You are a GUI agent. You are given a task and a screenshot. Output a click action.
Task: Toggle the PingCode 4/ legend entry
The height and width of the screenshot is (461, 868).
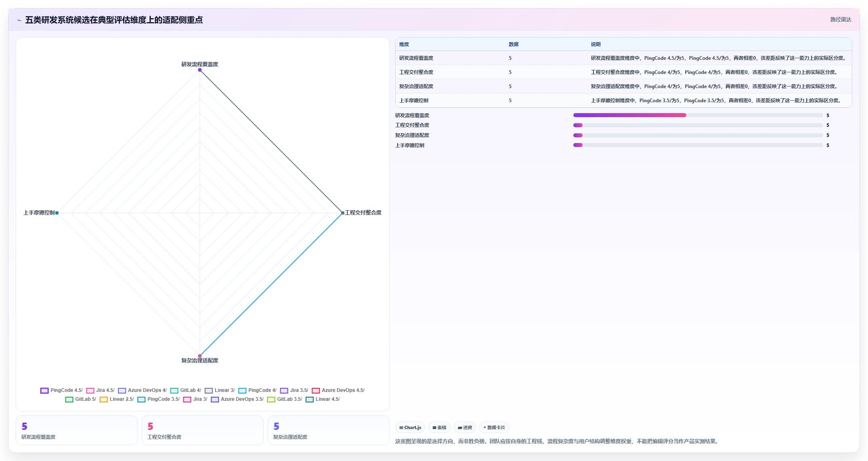point(257,390)
